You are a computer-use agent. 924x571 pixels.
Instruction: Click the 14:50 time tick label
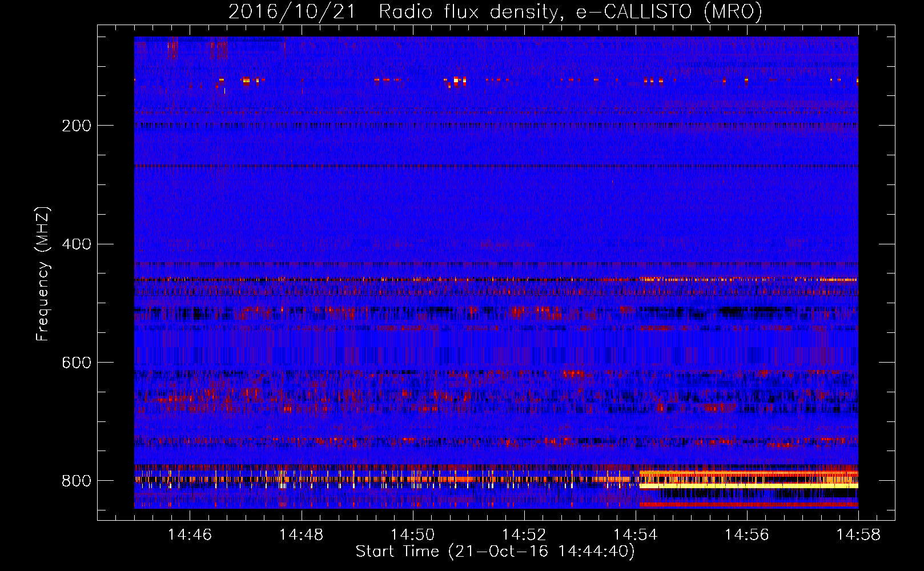[412, 535]
